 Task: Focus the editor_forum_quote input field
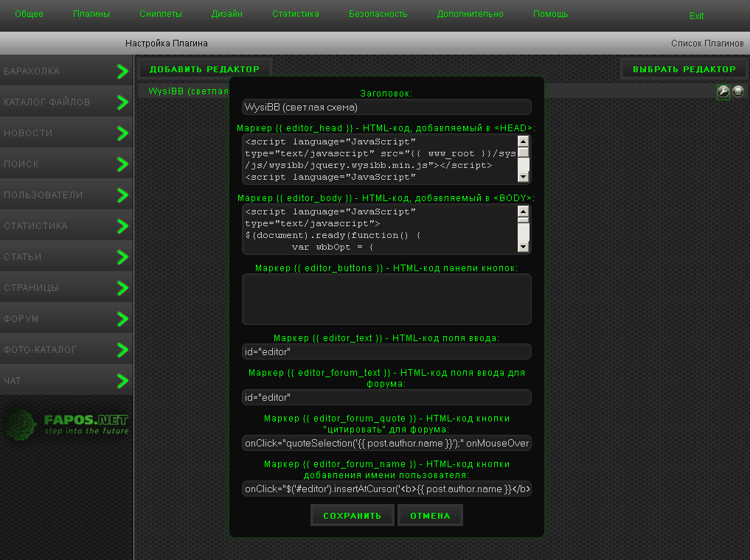[x=386, y=444]
